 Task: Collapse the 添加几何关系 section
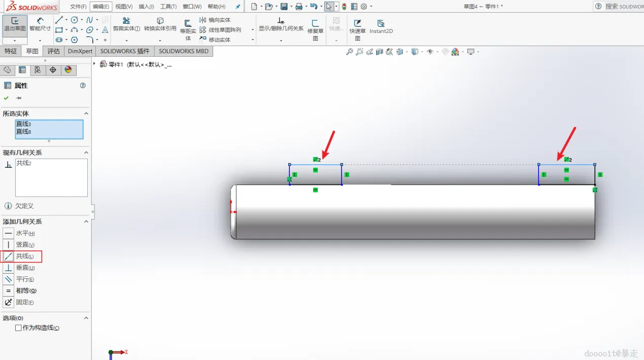(x=86, y=222)
